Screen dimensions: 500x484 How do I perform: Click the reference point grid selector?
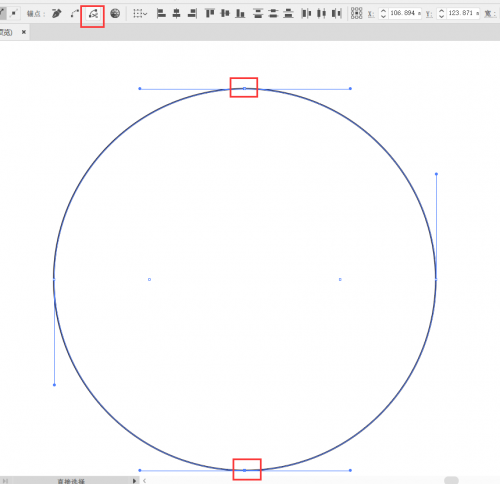[356, 13]
